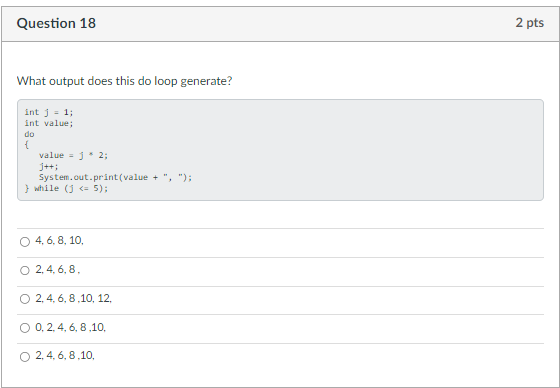560x388 pixels.
Task: Select the last radio button "2, 4, 6, 8 ,10,"
Action: (x=25, y=357)
